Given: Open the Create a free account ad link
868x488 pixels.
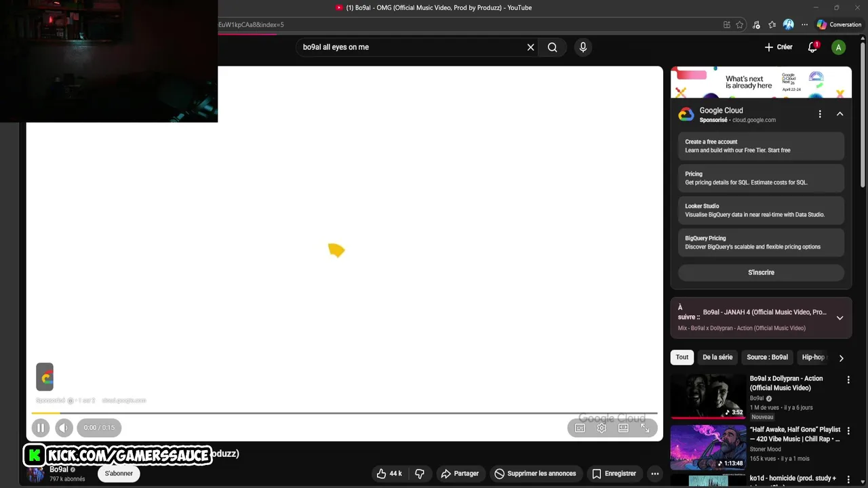Looking at the screenshot, I should pyautogui.click(x=761, y=146).
